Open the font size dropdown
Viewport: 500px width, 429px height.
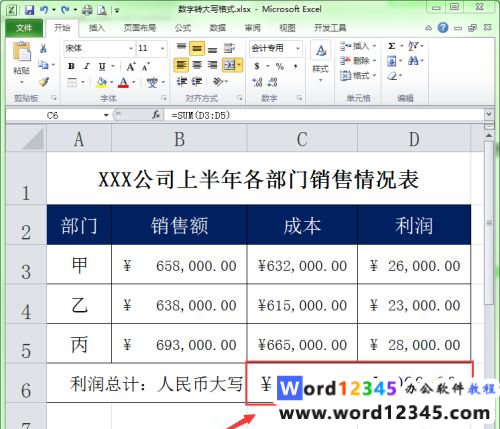163,49
